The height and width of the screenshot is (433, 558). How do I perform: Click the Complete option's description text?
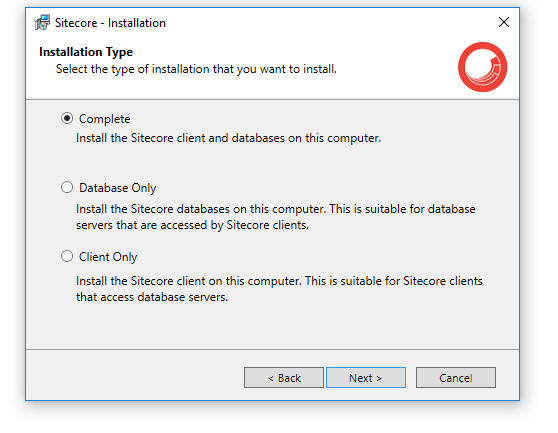[228, 138]
